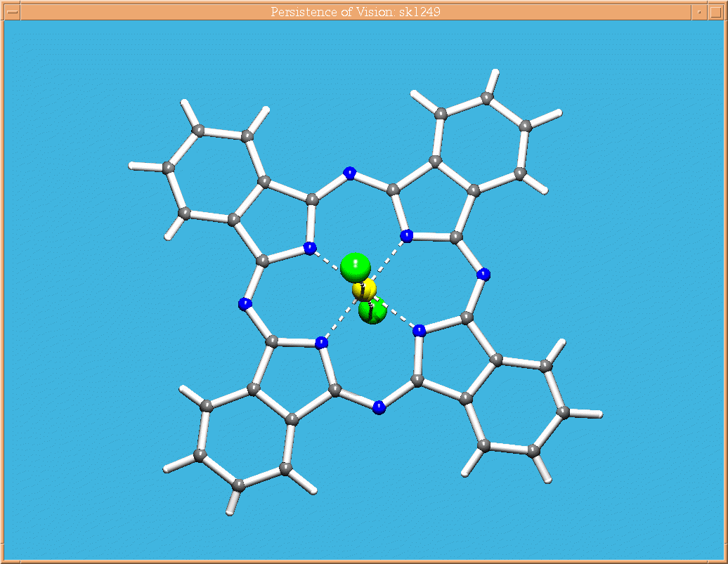This screenshot has height=564, width=728.
Task: Select the larger upper green atom
Action: [x=355, y=266]
